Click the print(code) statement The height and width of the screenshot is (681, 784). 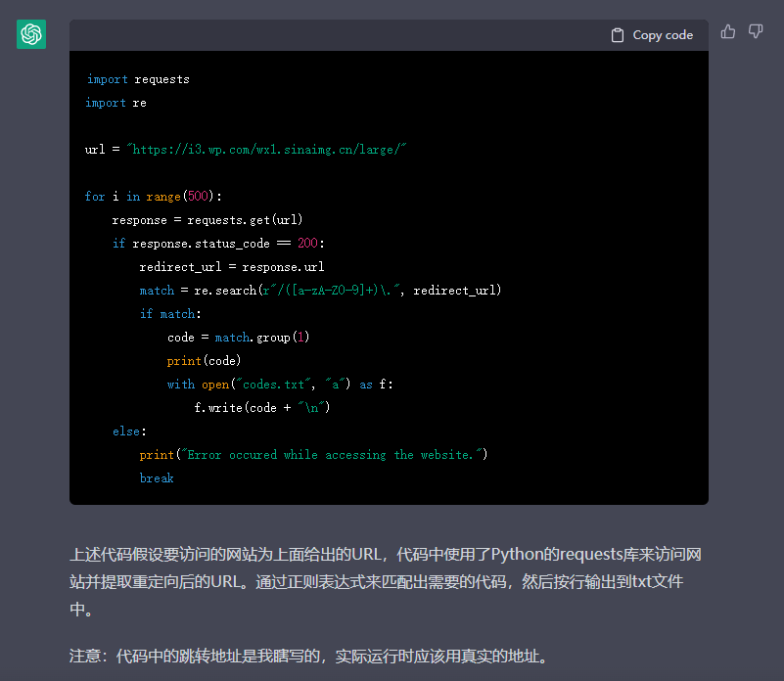(x=204, y=361)
